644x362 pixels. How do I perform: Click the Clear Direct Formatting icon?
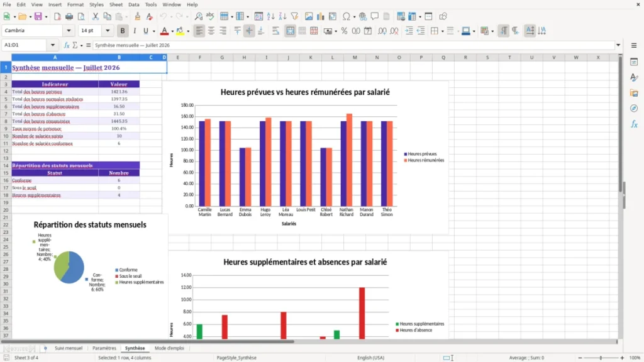pyautogui.click(x=150, y=16)
